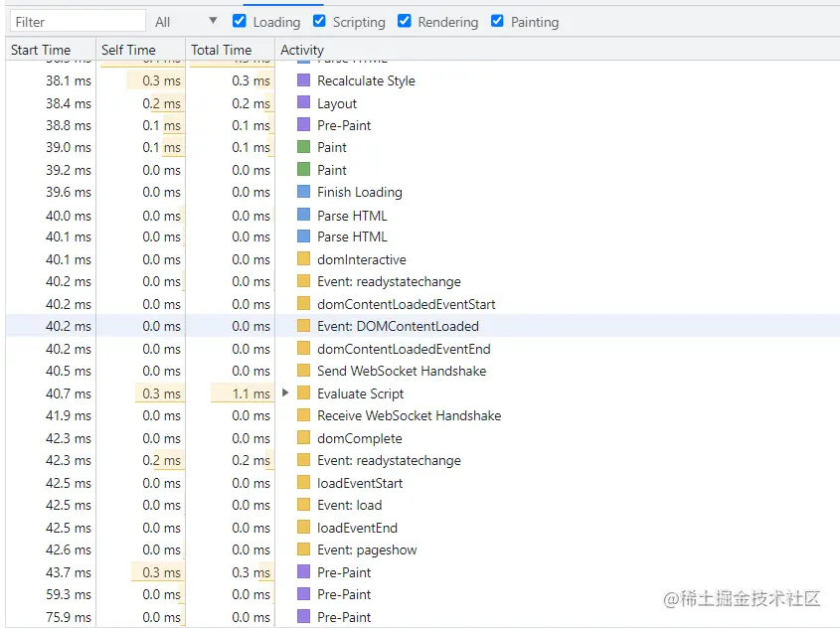Click the yellow Event: DOMContentLoaded icon
The image size is (840, 628).
(x=304, y=326)
